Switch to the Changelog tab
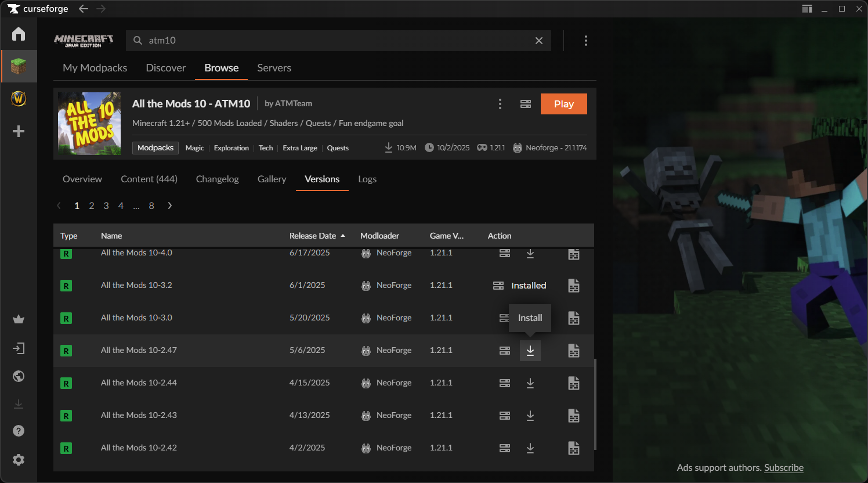This screenshot has height=483, width=868. pyautogui.click(x=217, y=179)
